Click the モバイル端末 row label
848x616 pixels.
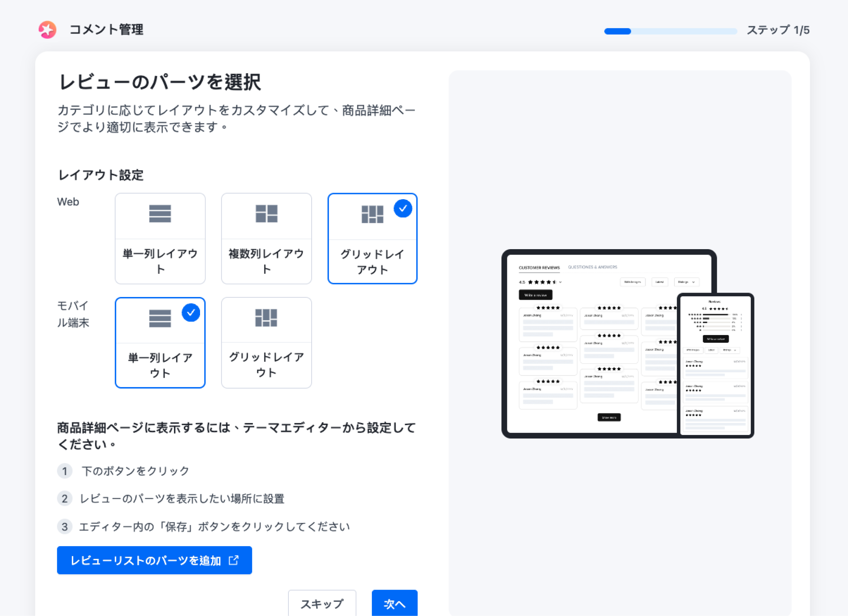(73, 314)
